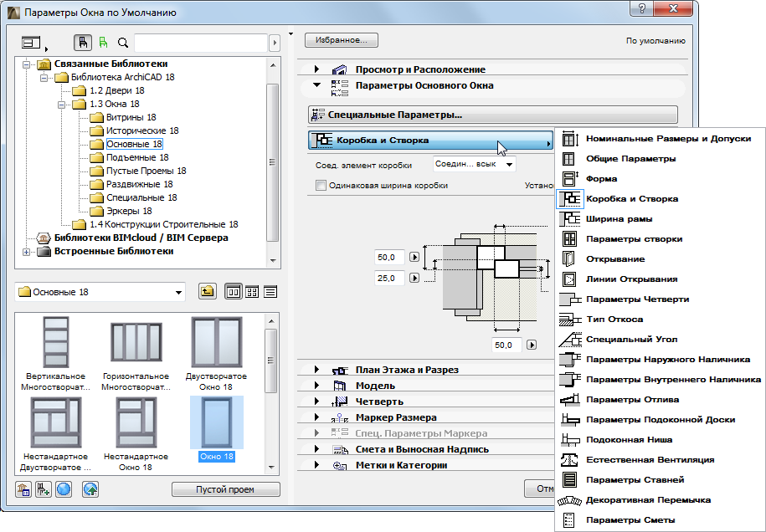
Task: Click the Избранное button
Action: (x=342, y=39)
